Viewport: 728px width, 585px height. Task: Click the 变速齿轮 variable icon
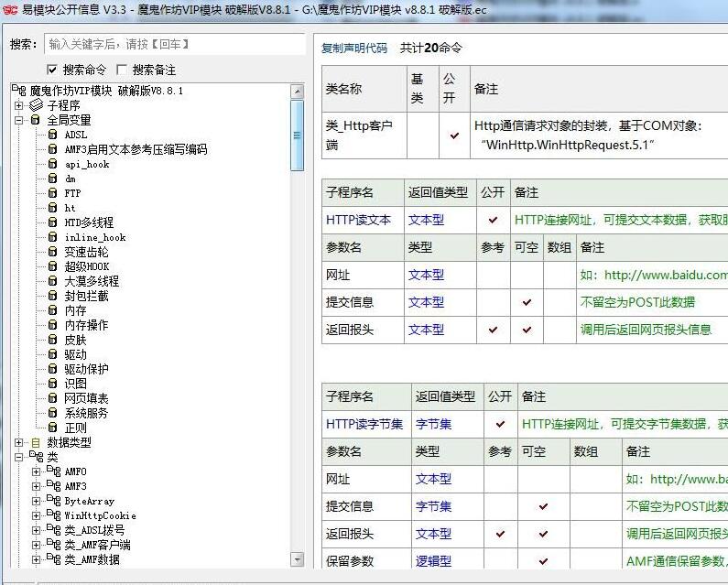click(x=52, y=252)
